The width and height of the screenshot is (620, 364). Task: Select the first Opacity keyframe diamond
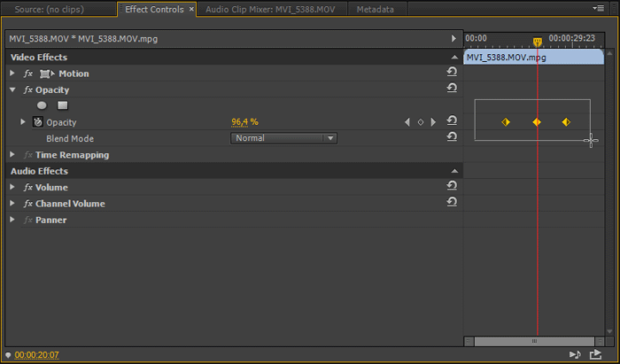coord(506,122)
